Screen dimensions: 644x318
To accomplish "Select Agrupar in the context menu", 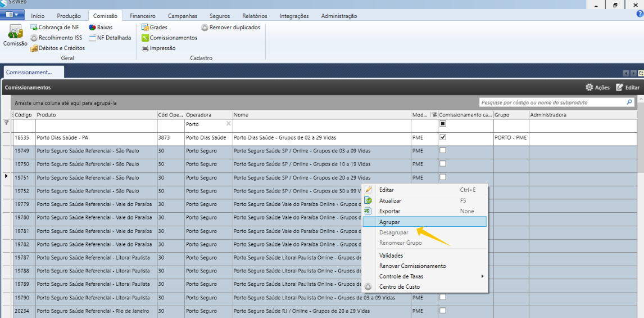I will pyautogui.click(x=425, y=222).
